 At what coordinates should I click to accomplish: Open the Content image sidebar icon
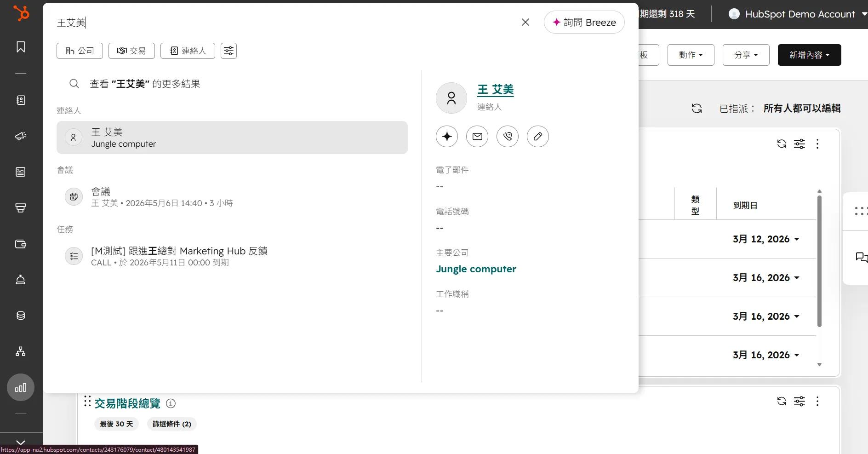[21, 172]
